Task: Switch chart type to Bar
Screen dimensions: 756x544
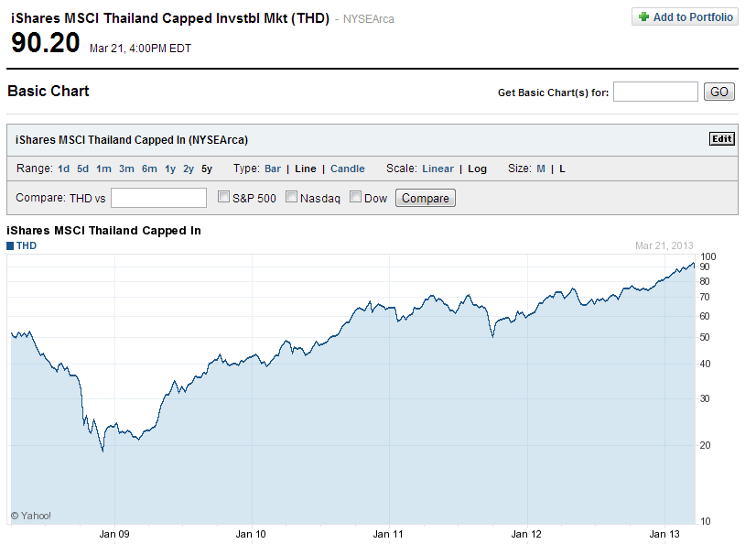Action: [273, 169]
